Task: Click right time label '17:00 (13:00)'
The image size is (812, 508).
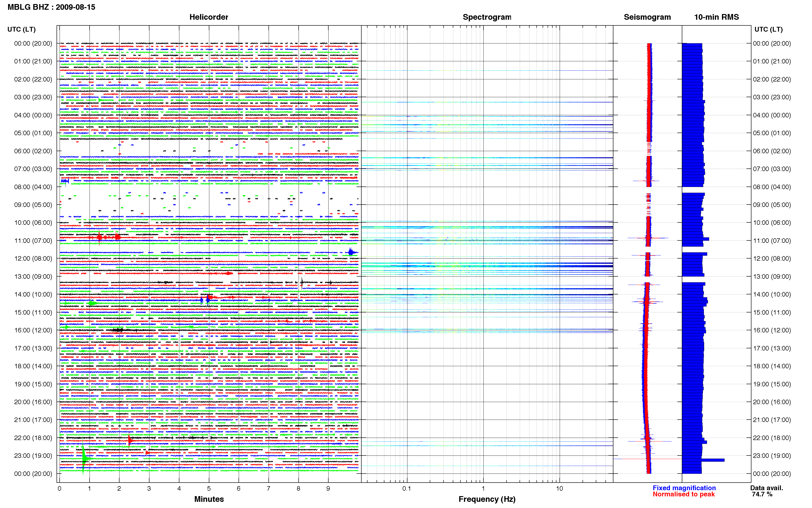Action: coord(772,348)
